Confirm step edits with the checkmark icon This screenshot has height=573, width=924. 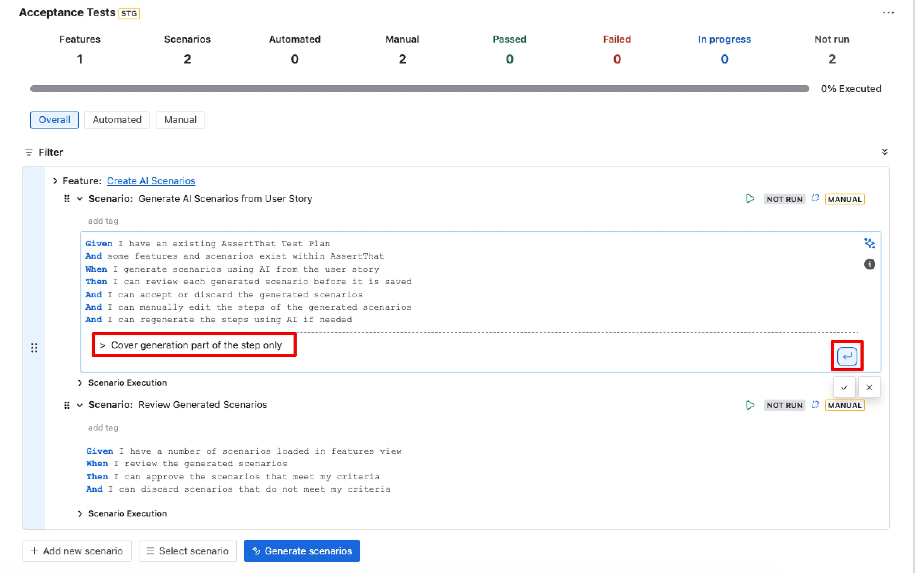(x=844, y=387)
